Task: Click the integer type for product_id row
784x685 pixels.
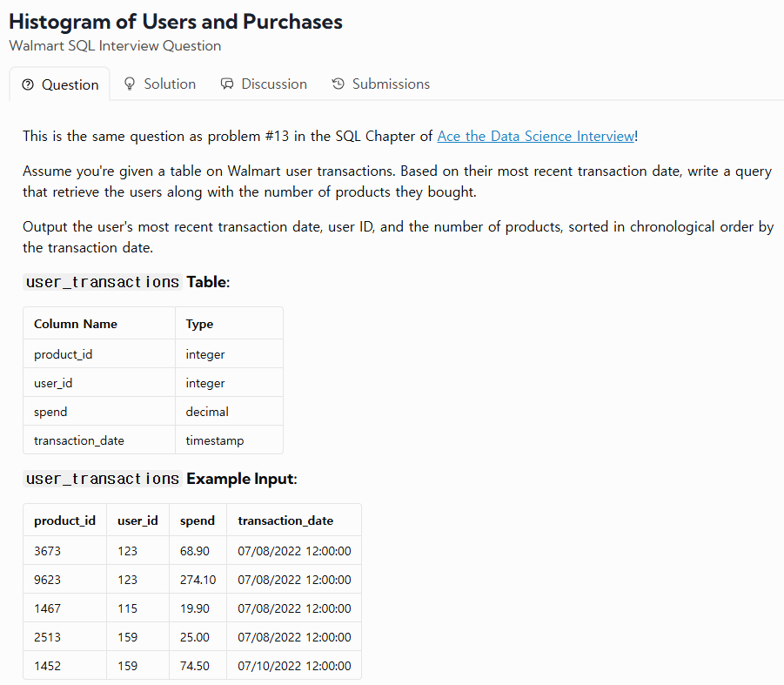Action: [x=229, y=354]
